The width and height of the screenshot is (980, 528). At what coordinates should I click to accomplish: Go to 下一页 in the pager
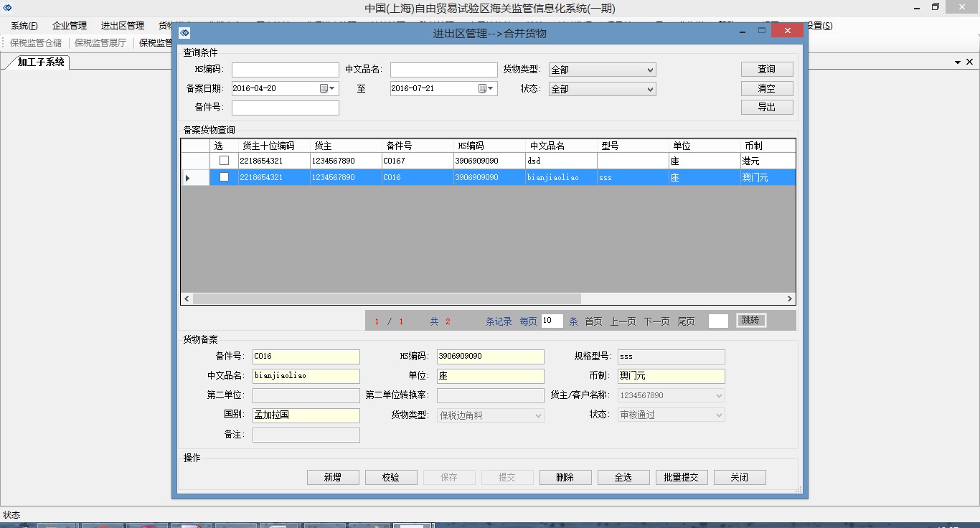pyautogui.click(x=656, y=321)
